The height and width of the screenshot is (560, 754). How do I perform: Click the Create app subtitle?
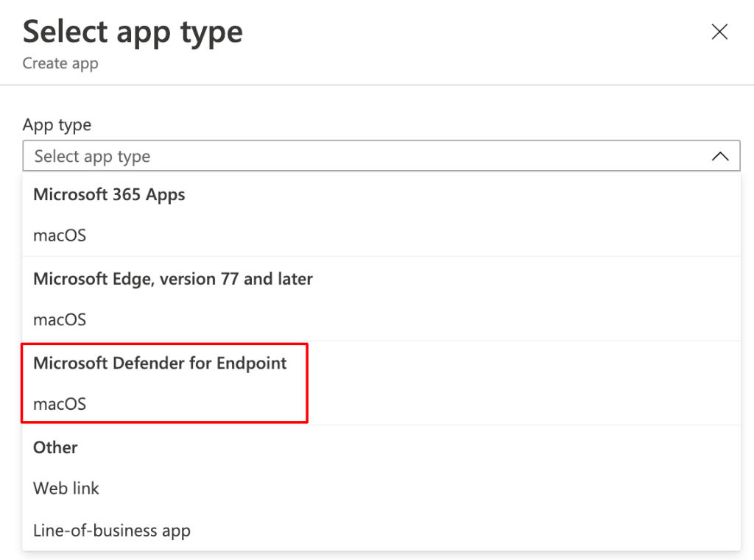point(60,63)
